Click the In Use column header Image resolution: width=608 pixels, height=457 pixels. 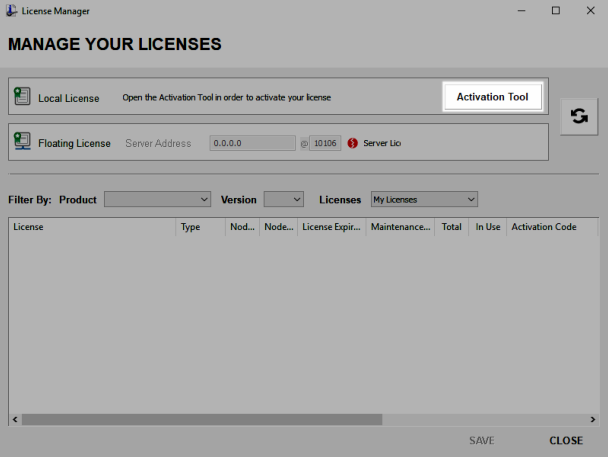(488, 227)
